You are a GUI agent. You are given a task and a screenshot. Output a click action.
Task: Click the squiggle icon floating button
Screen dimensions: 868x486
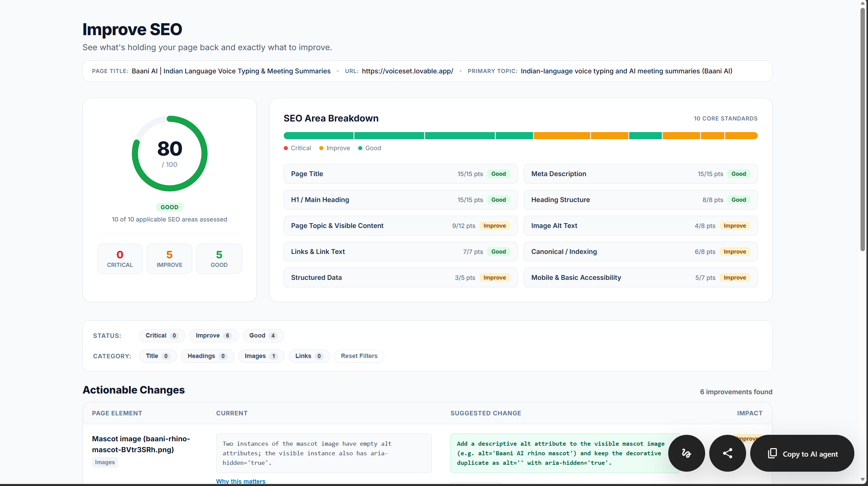[x=686, y=453]
